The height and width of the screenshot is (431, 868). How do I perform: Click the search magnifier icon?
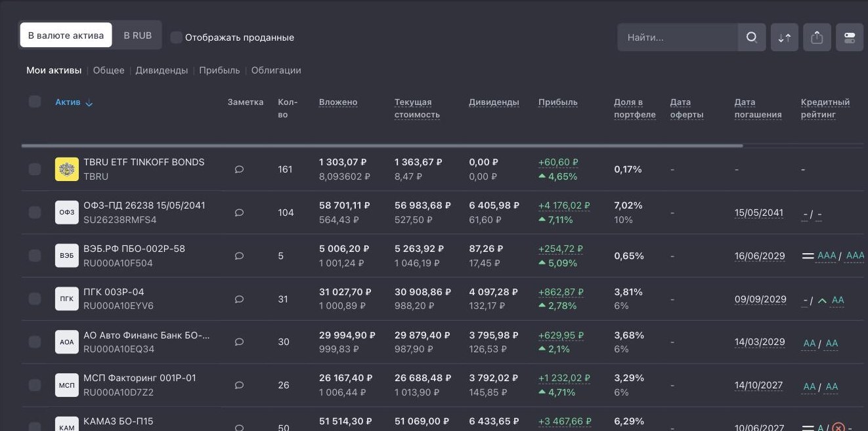tap(752, 37)
